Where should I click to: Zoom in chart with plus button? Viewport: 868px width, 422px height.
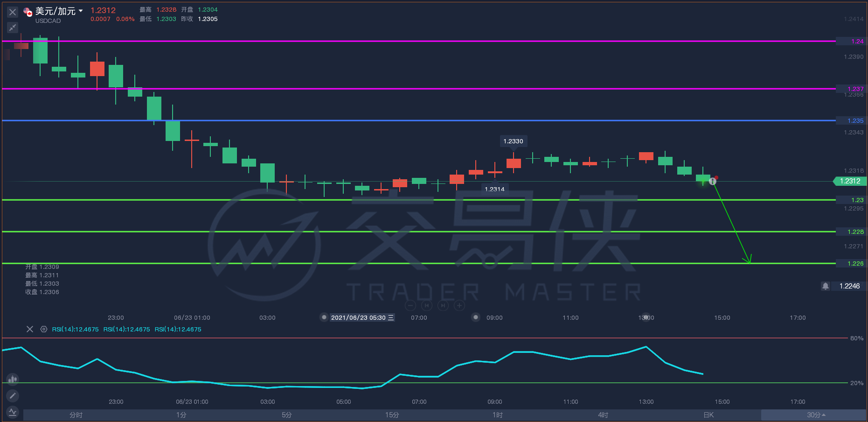459,305
